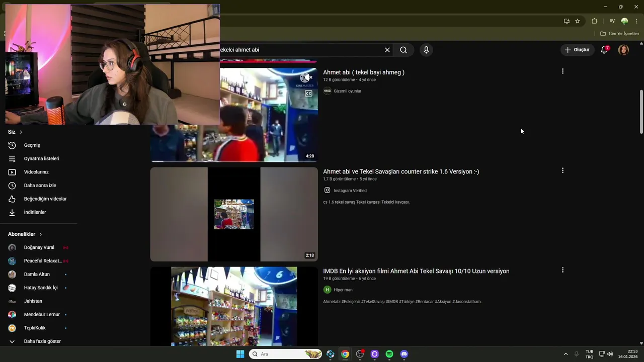This screenshot has height=362, width=644.
Task: Click the system tray microphone icon
Action: pos(577,354)
